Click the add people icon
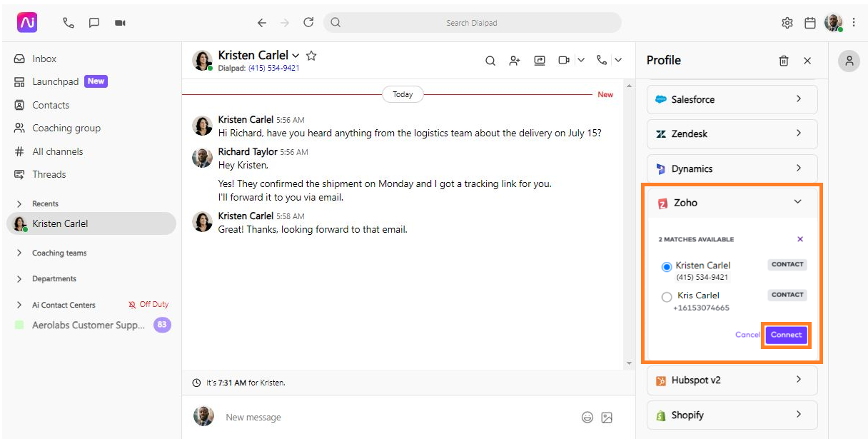This screenshot has height=439, width=868. click(515, 61)
